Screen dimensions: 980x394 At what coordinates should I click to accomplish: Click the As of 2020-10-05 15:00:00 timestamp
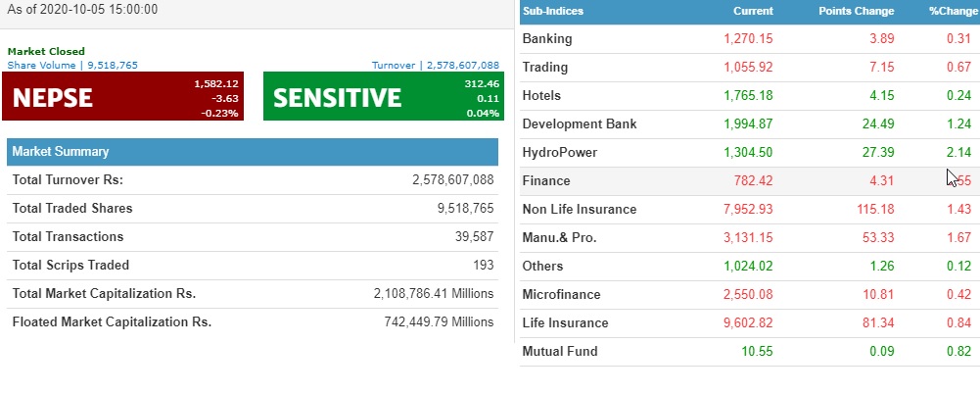tap(82, 10)
